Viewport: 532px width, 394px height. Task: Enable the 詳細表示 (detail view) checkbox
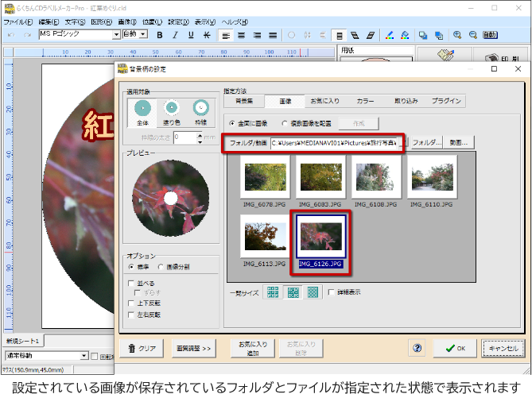332,292
